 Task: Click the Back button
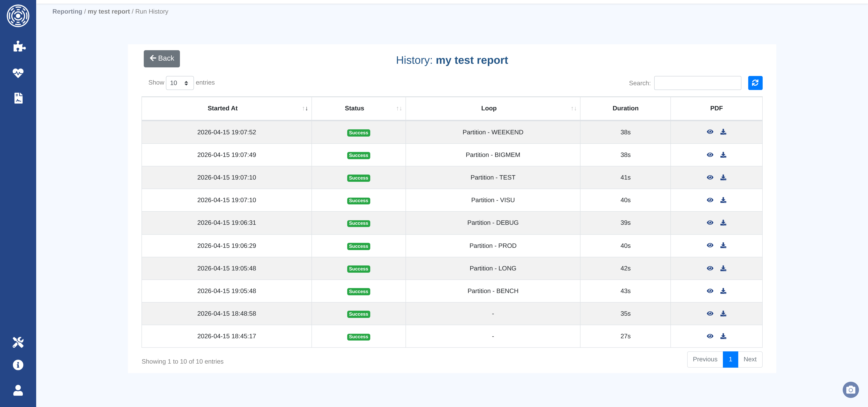coord(162,59)
